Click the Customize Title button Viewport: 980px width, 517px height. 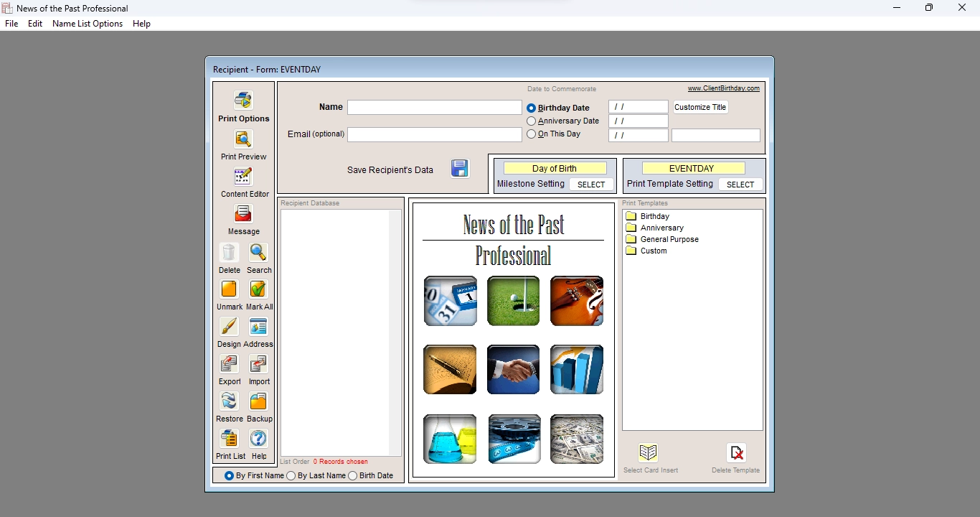[x=699, y=107]
